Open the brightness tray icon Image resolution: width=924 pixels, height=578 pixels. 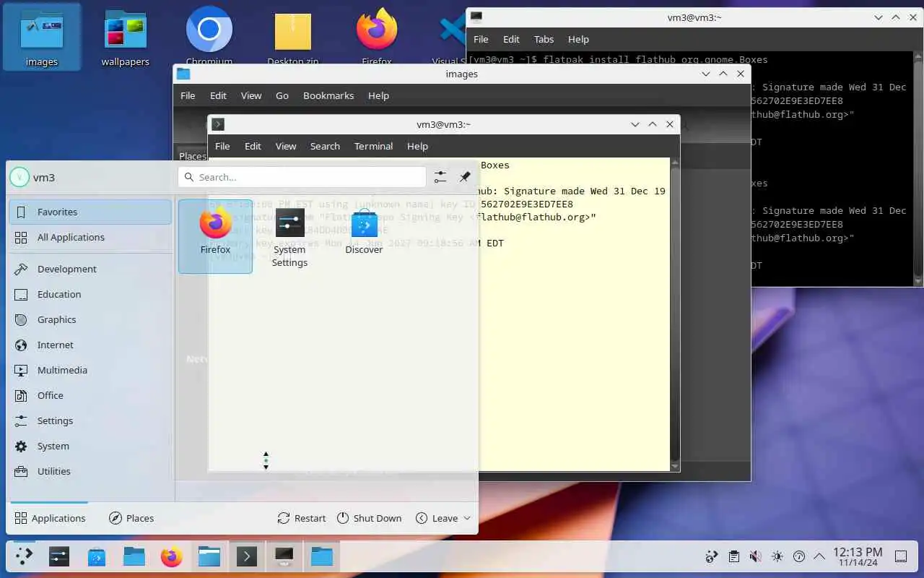(777, 556)
